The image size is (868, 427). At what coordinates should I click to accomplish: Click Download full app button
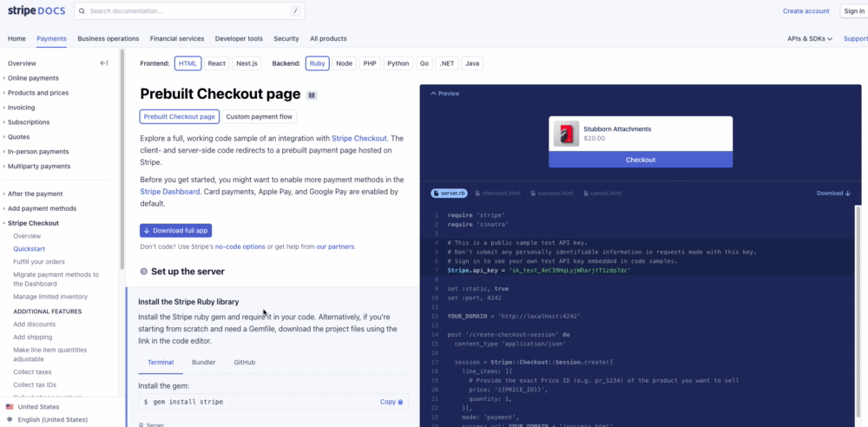click(175, 230)
